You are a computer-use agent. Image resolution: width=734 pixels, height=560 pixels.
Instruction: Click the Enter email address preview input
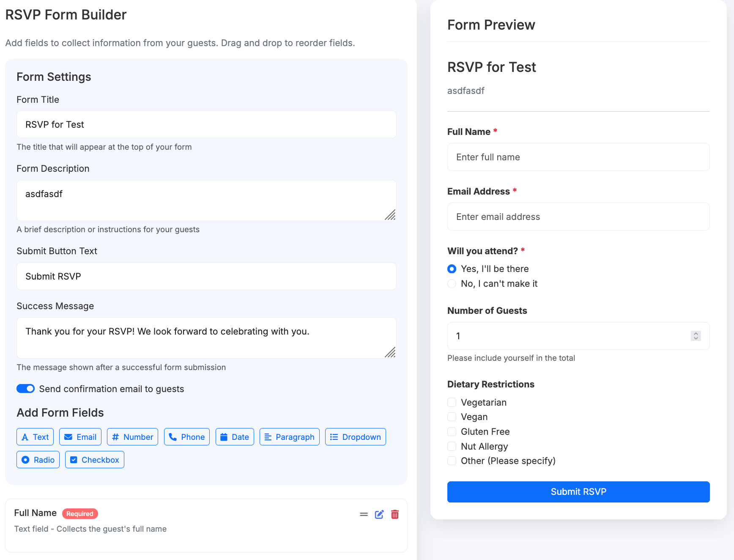coord(578,217)
